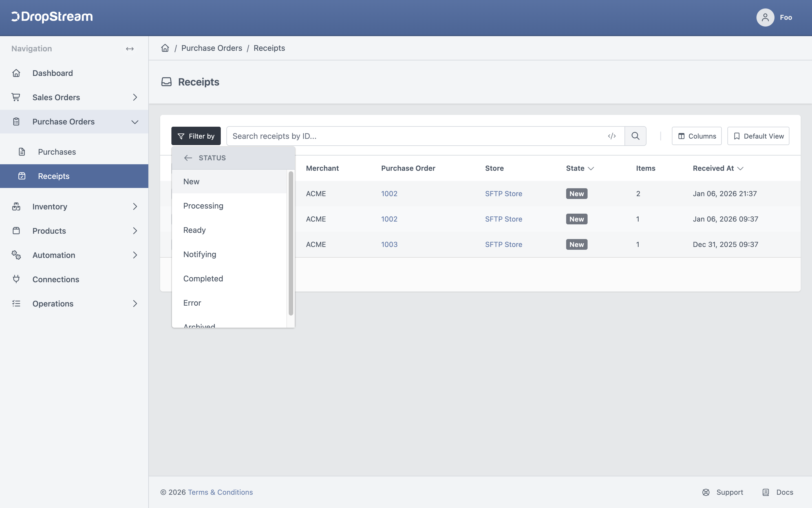Click "Dec 31, 2025 09:37" received date
Viewport: 812px width, 508px height.
pos(725,244)
